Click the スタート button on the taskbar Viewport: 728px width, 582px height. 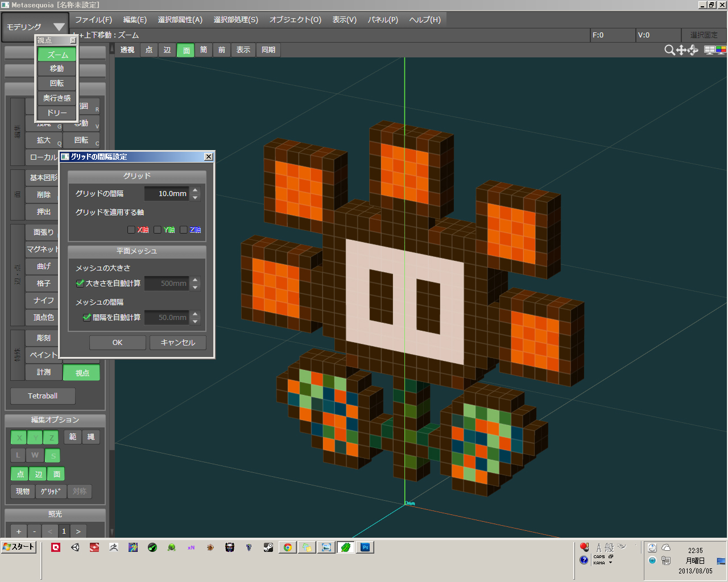coord(19,547)
